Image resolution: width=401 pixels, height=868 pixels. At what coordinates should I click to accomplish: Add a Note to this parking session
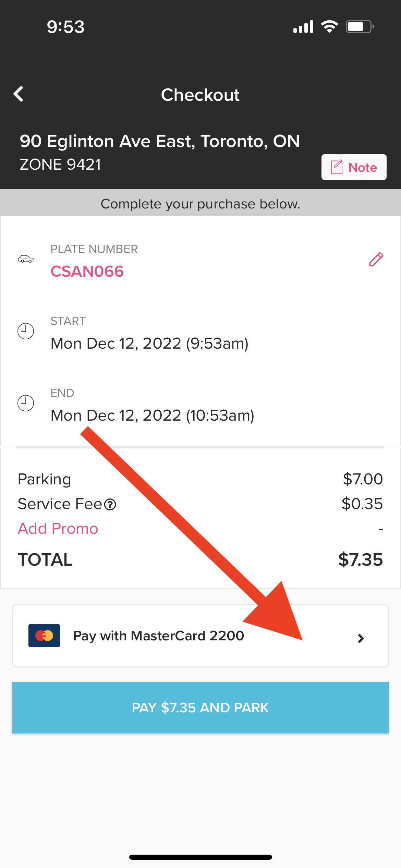coord(354,167)
